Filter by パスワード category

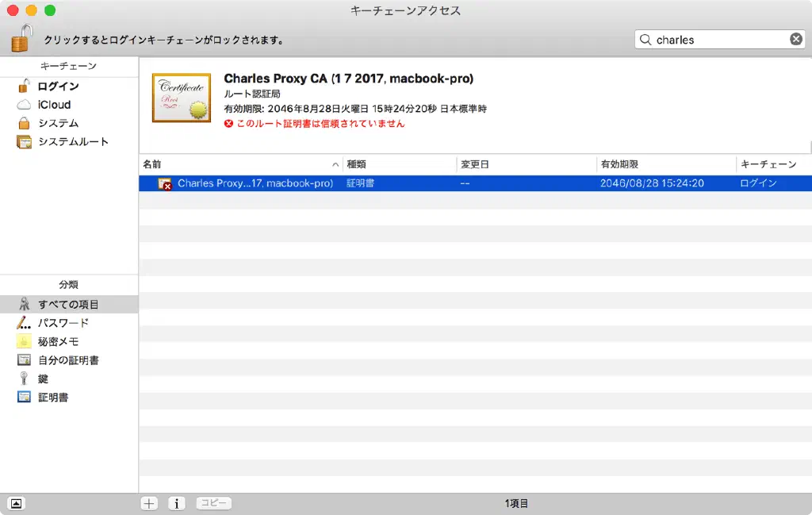tap(63, 323)
